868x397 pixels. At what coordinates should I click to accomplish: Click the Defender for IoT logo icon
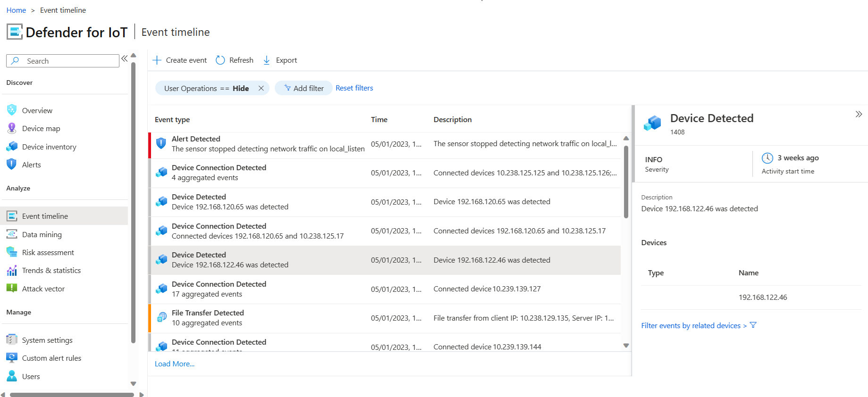(15, 32)
